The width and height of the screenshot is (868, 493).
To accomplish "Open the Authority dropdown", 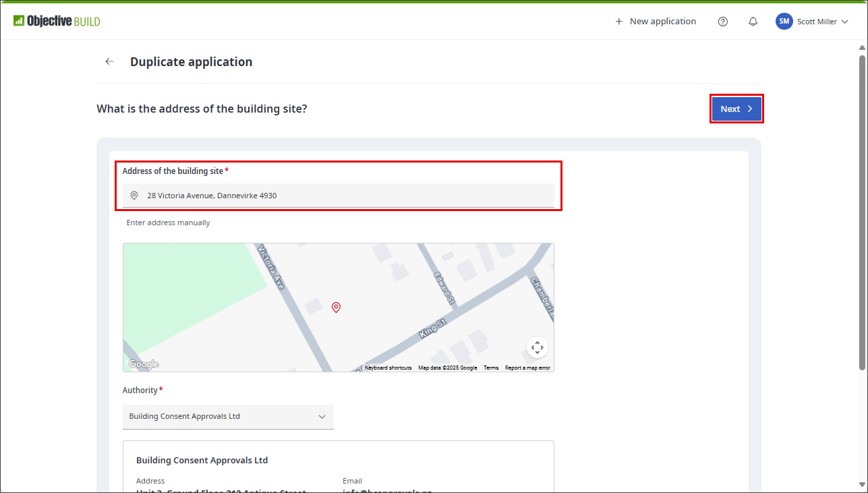I will click(x=228, y=417).
